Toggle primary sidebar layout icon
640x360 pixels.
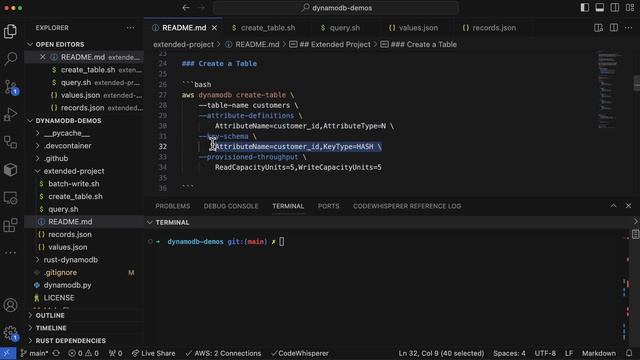click(584, 8)
